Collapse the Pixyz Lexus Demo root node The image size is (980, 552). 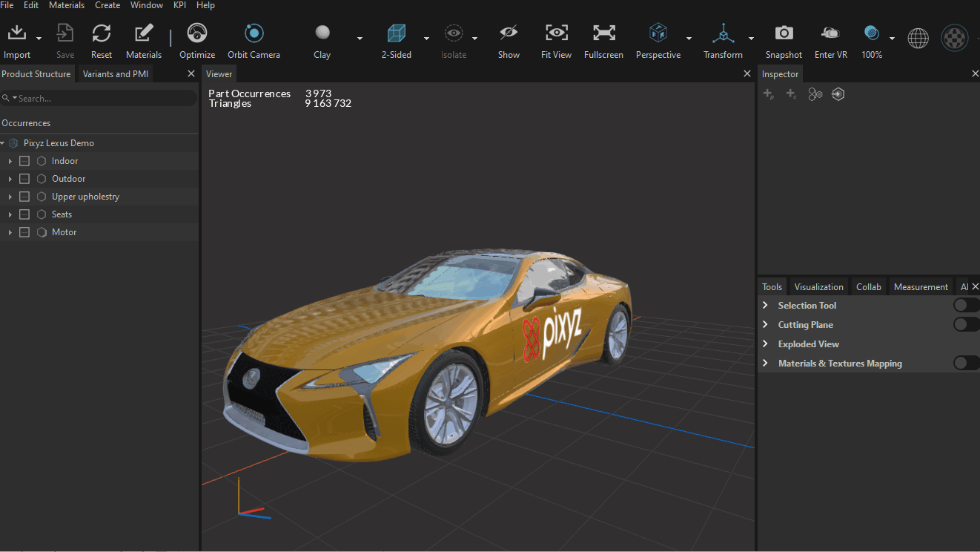(3, 143)
